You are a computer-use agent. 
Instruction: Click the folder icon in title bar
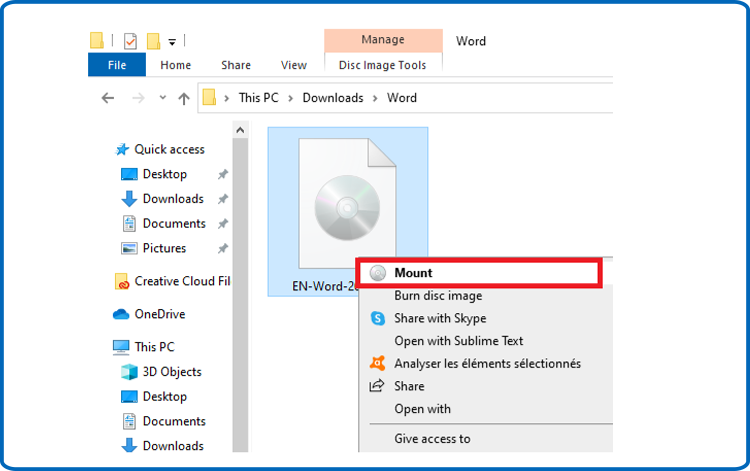point(97,41)
